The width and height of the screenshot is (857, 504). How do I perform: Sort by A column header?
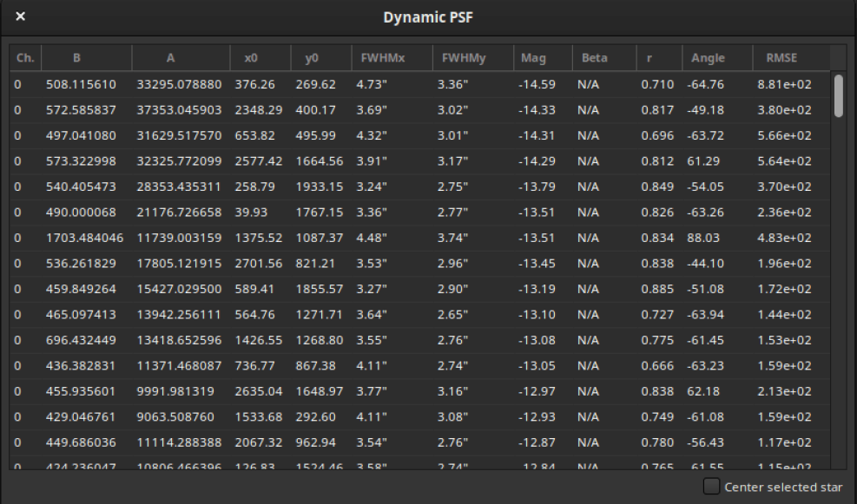pos(181,58)
